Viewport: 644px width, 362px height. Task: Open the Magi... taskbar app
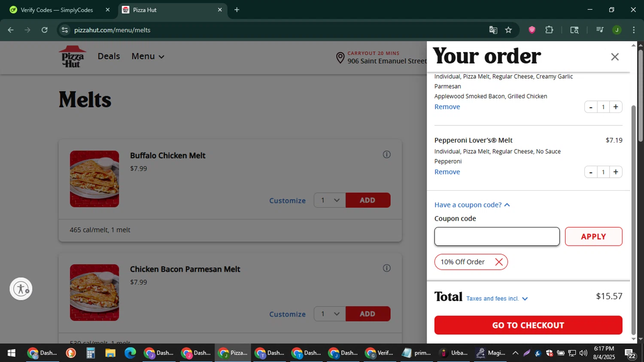[490, 353]
